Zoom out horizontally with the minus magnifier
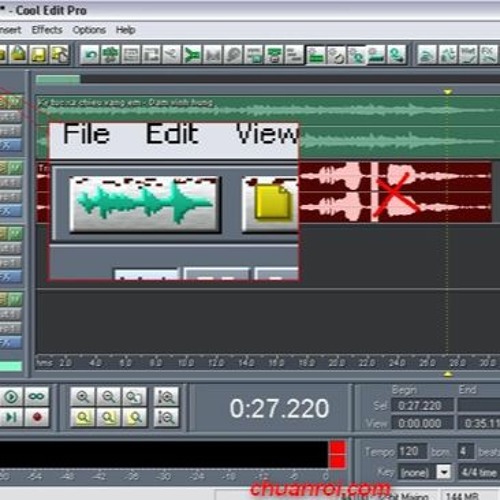This screenshot has width=500, height=500. pyautogui.click(x=109, y=397)
